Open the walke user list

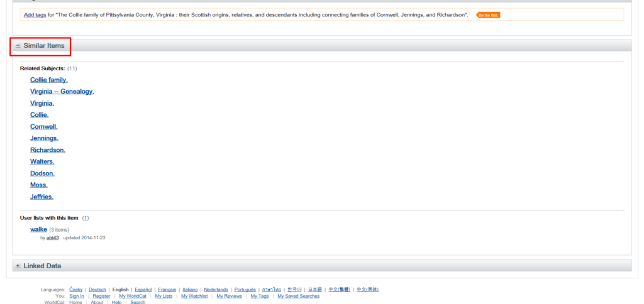point(38,229)
